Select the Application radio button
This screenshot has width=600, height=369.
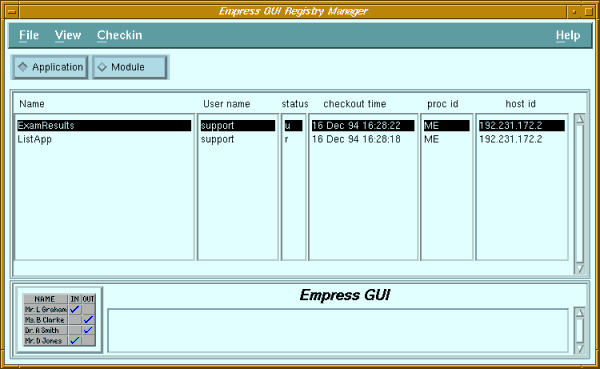point(50,67)
